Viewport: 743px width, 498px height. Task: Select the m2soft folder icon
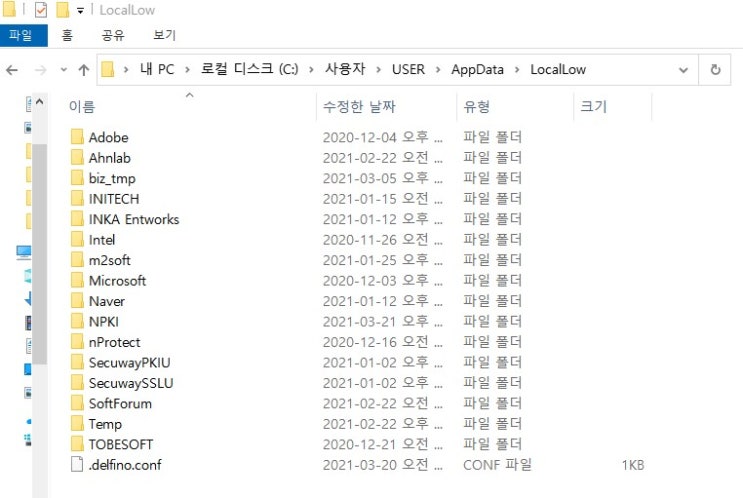click(77, 260)
